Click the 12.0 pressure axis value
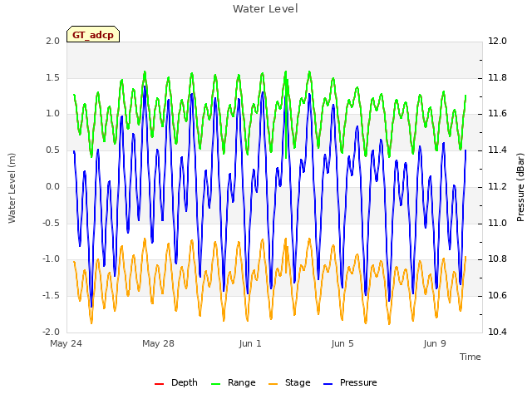The width and height of the screenshot is (532, 399). (x=497, y=41)
